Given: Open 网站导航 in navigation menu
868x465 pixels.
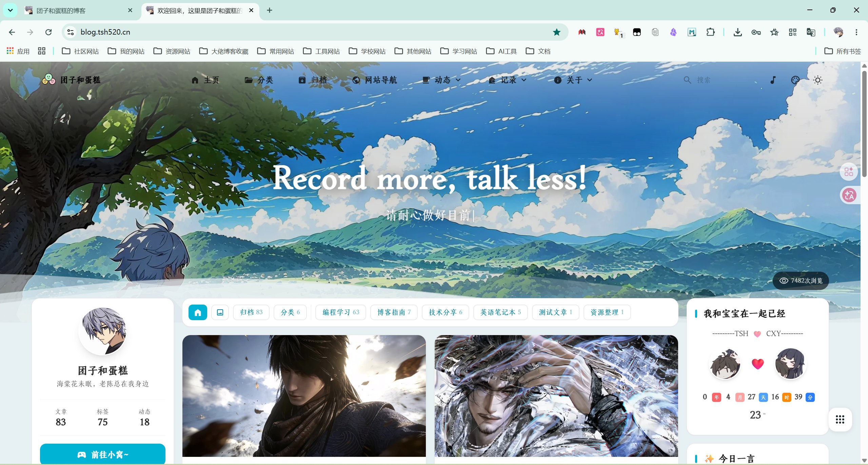Looking at the screenshot, I should click(x=375, y=80).
